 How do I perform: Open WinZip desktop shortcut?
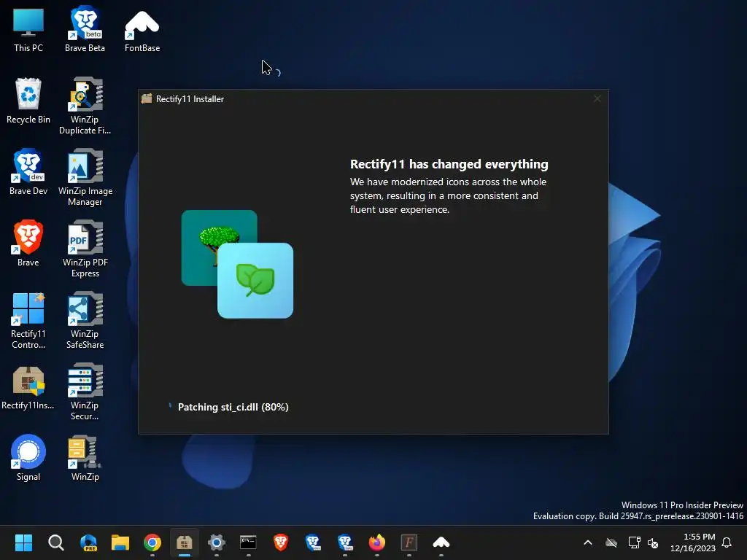coord(85,458)
